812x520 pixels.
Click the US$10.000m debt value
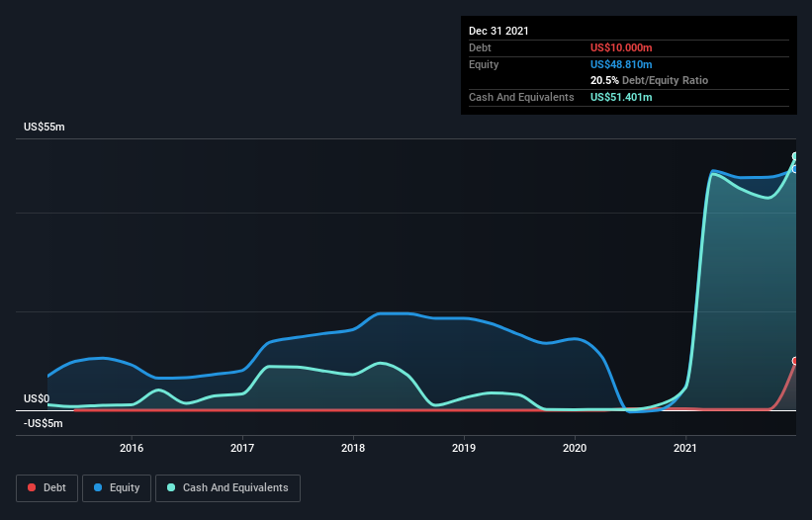621,47
